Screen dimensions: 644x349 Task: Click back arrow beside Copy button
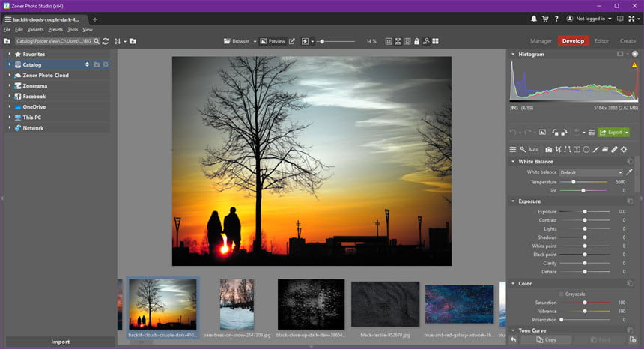(x=514, y=339)
